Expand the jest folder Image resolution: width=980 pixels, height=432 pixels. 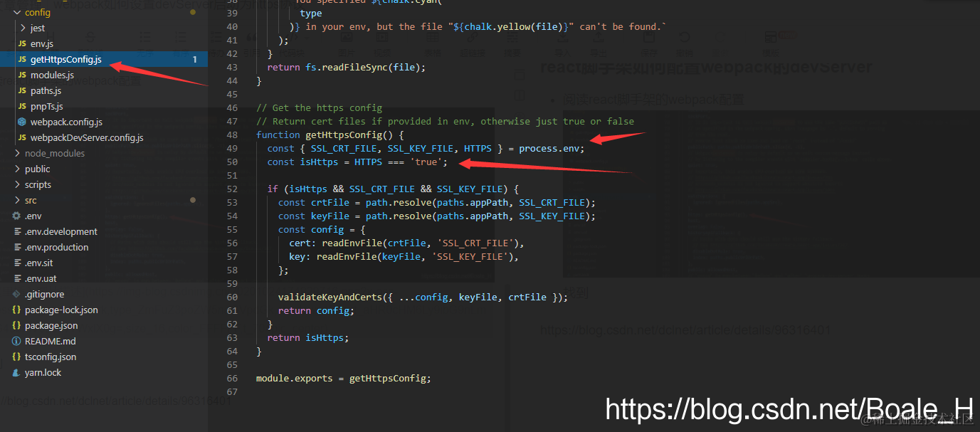pos(23,28)
